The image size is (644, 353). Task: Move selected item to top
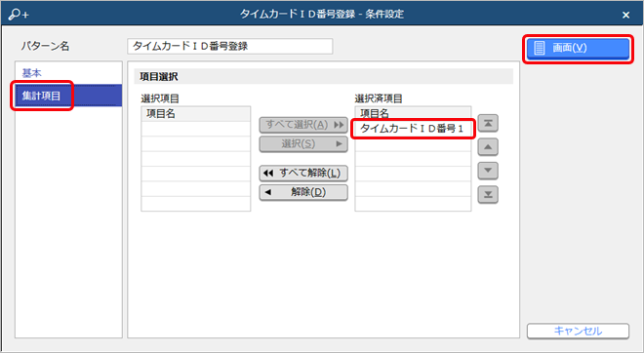click(x=488, y=123)
